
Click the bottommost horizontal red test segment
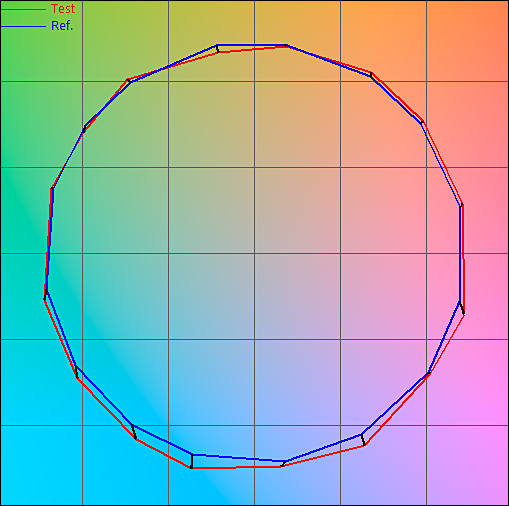pyautogui.click(x=236, y=467)
